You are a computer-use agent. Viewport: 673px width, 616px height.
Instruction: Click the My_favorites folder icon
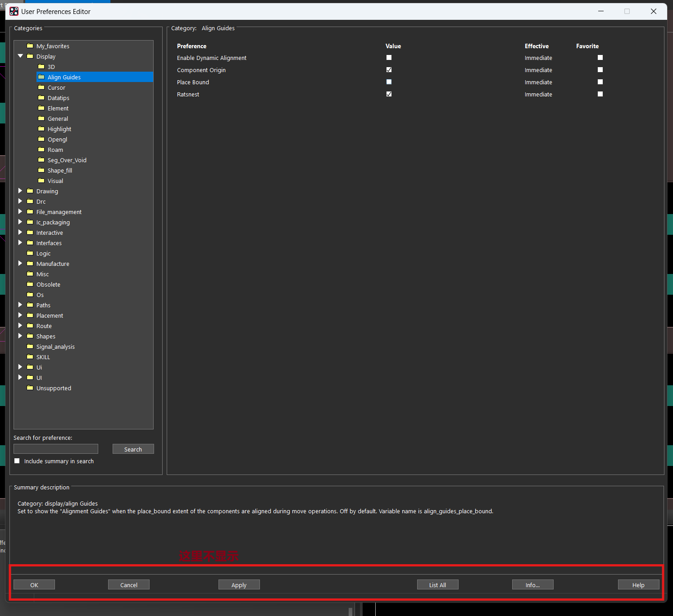coord(30,46)
